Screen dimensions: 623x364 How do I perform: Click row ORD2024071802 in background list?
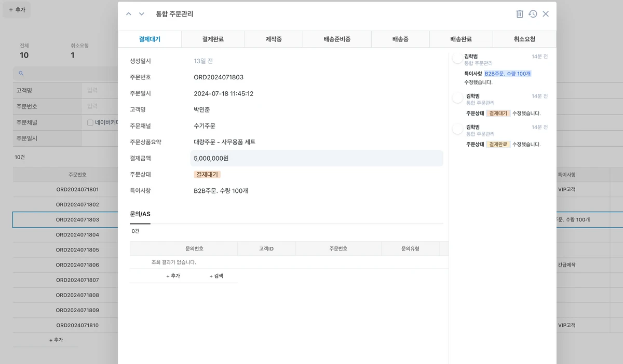[77, 205]
